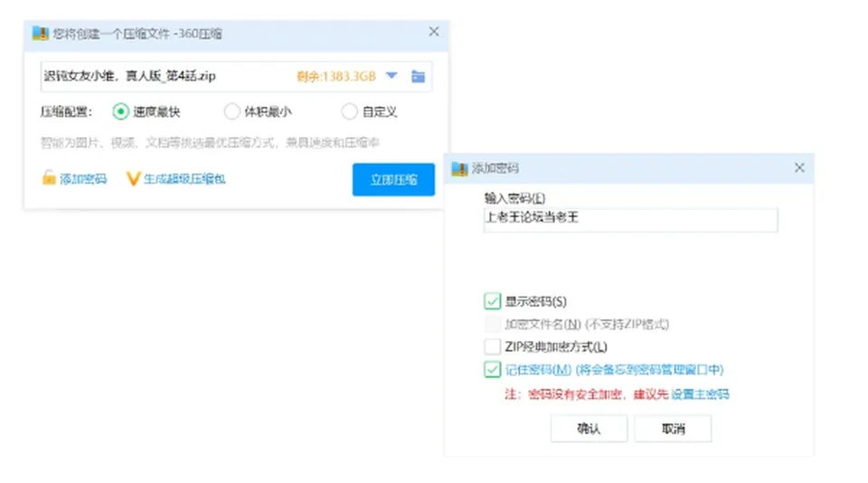Close the 360压缩 create archive window
Screen dimensions: 868x483
433,33
